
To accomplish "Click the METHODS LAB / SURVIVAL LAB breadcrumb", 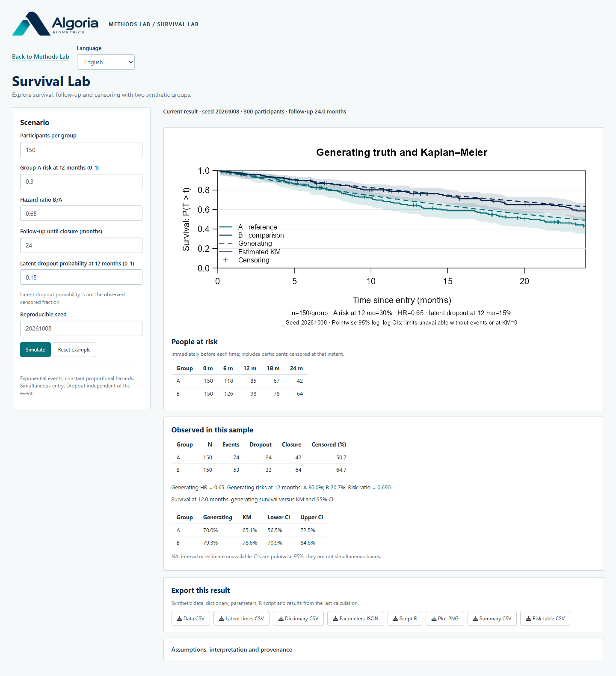I will coord(154,24).
